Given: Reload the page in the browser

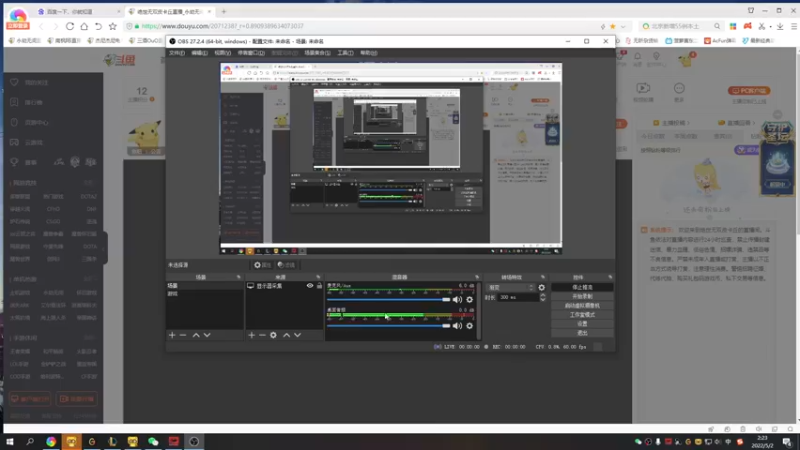Looking at the screenshot, I should pyautogui.click(x=70, y=26).
